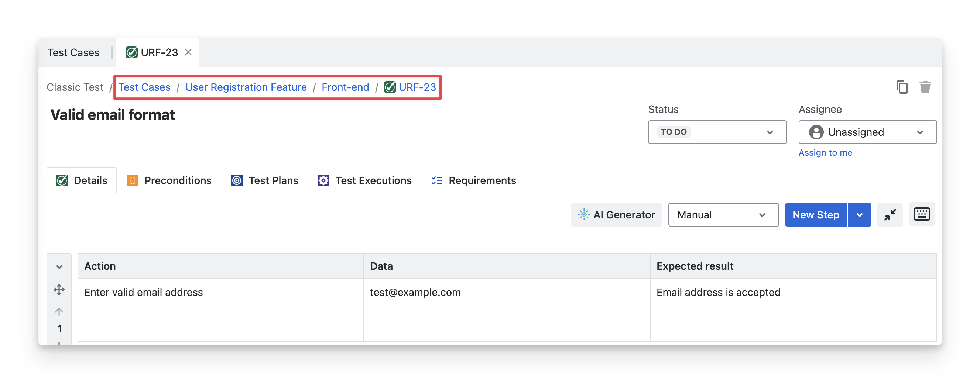Click the collapse steps view icon

coord(890,215)
